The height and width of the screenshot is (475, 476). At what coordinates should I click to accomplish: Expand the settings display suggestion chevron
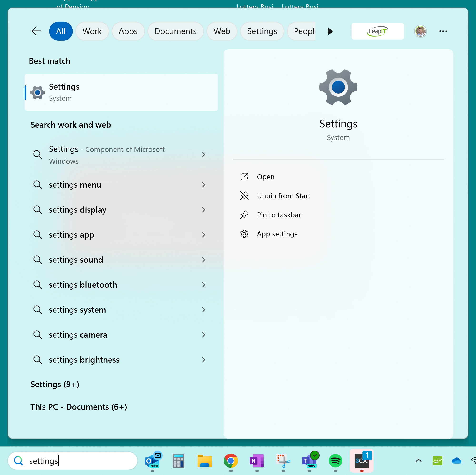(204, 210)
